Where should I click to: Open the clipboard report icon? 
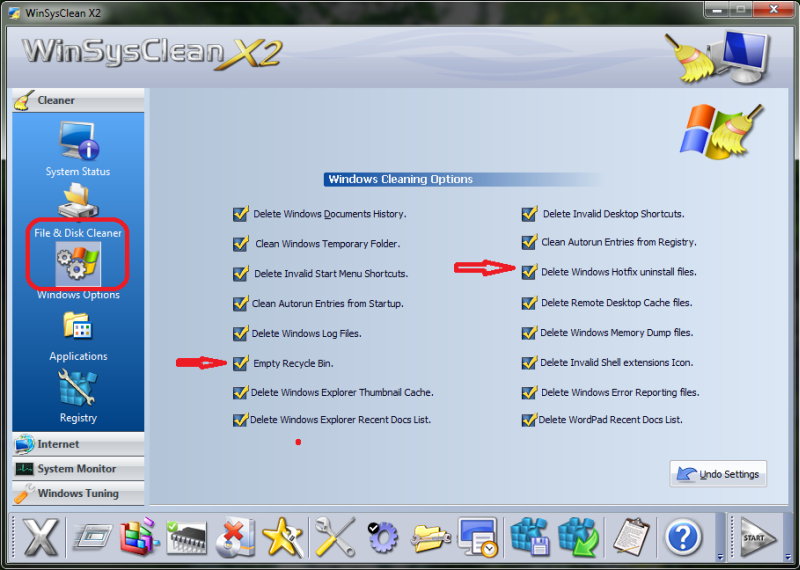click(x=631, y=537)
